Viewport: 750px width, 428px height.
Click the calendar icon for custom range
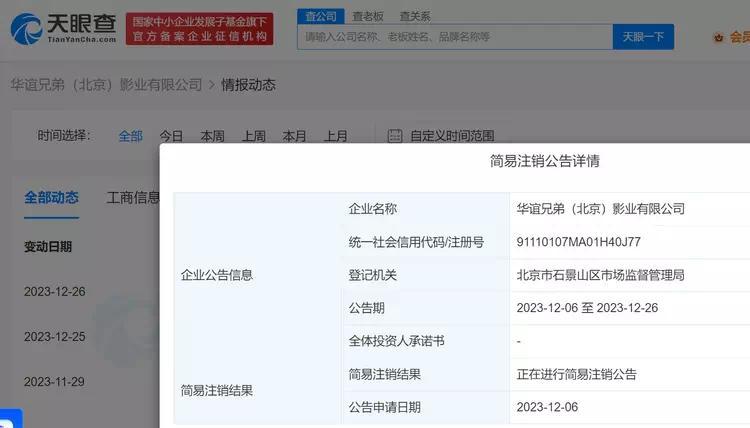click(x=395, y=136)
